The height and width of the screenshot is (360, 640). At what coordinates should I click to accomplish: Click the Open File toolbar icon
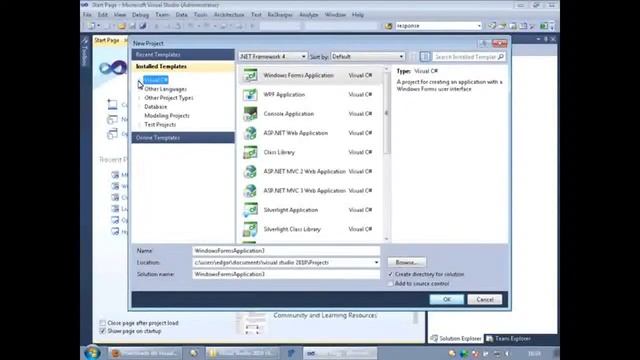122,26
